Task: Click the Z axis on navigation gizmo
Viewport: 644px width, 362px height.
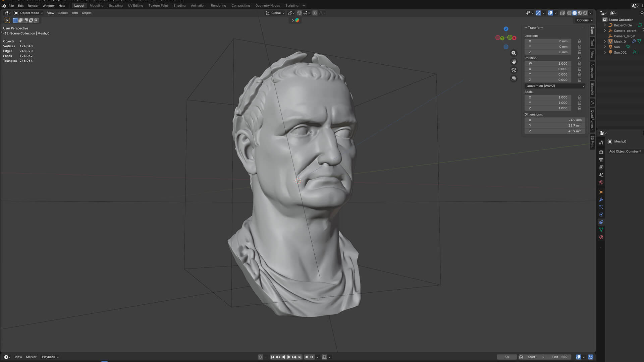Action: coord(506,29)
